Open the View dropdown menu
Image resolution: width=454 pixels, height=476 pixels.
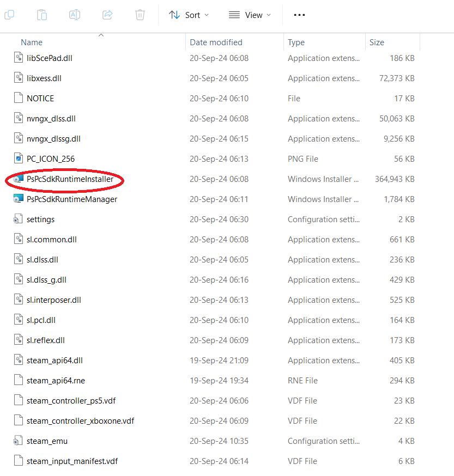[x=250, y=15]
